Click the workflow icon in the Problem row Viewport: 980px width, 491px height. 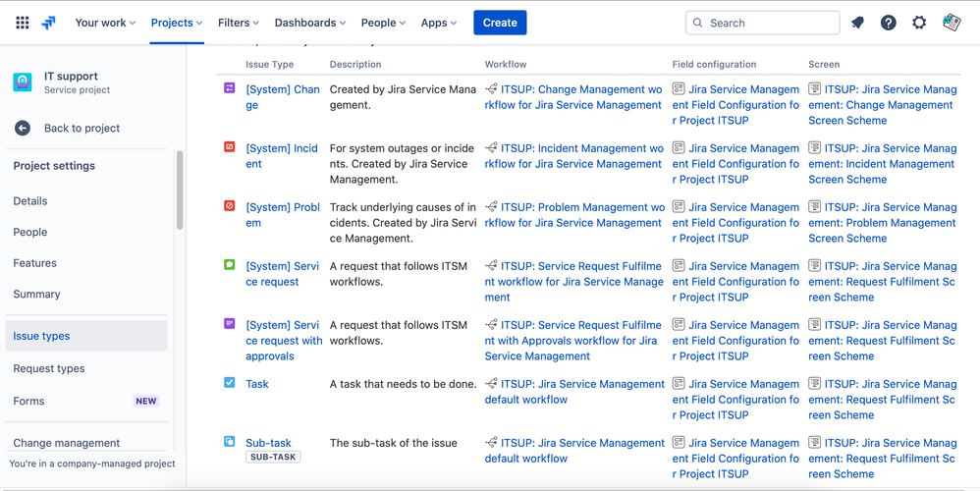pos(491,206)
